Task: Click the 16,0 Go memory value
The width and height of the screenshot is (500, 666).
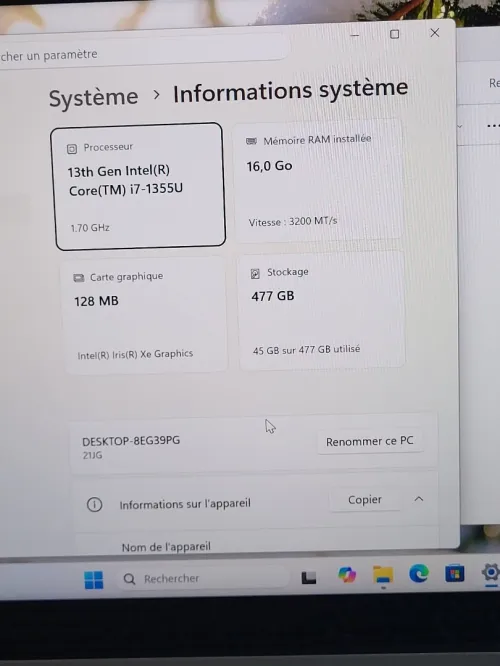Action: coord(269,166)
